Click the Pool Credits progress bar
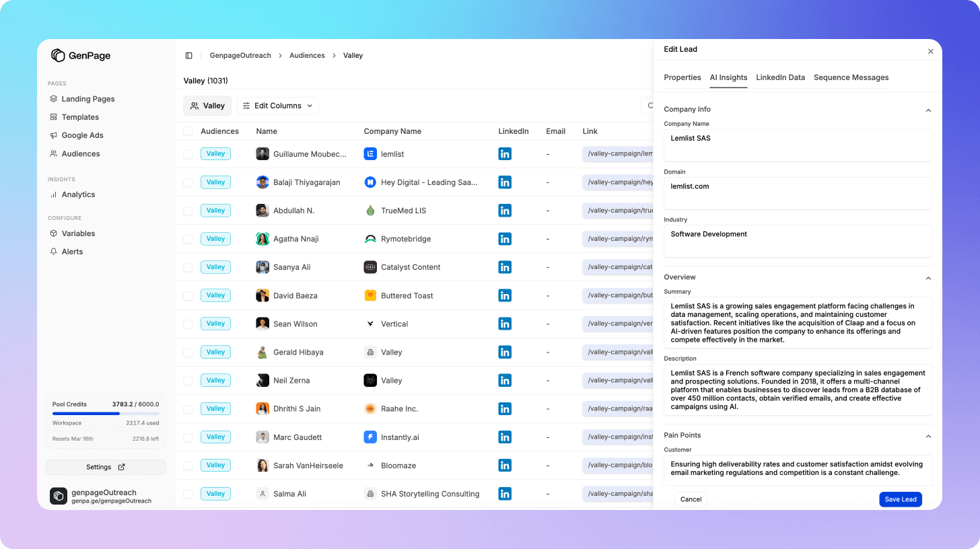This screenshot has height=549, width=980. [106, 413]
